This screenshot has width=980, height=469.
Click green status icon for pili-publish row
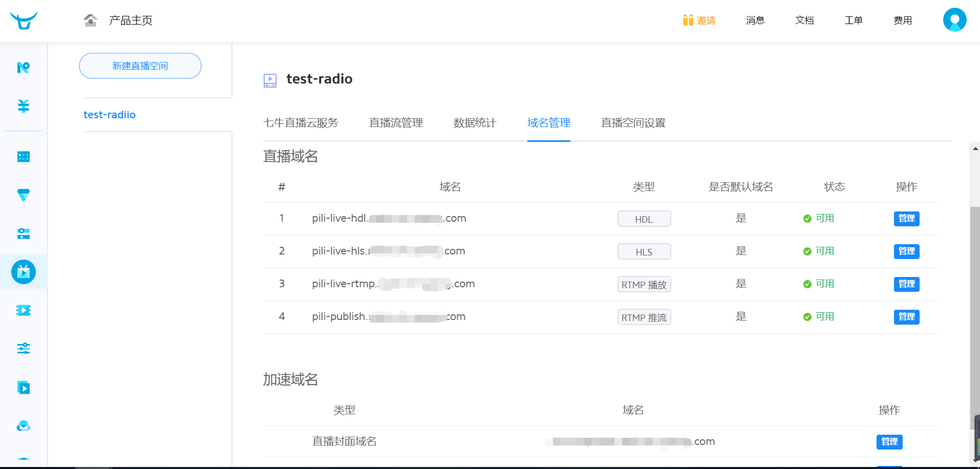[807, 317]
